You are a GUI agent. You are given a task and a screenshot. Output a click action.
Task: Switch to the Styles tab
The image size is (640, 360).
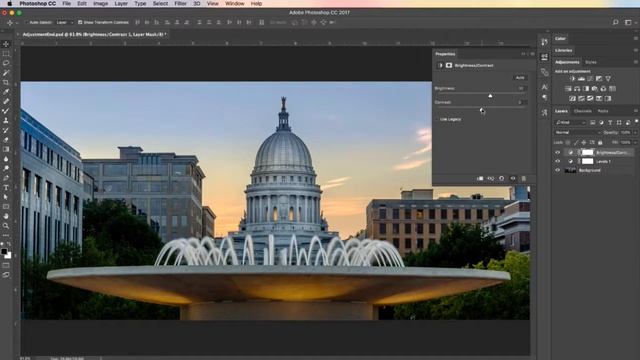(x=591, y=62)
